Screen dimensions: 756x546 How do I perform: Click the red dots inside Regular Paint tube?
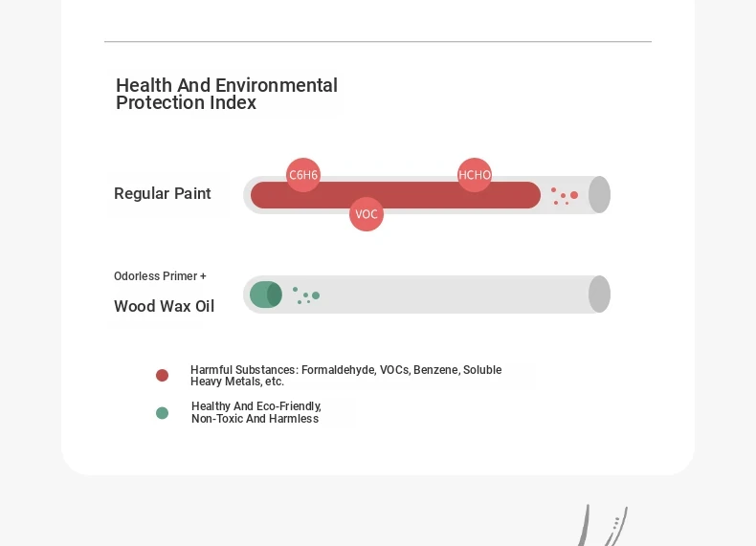click(x=565, y=196)
